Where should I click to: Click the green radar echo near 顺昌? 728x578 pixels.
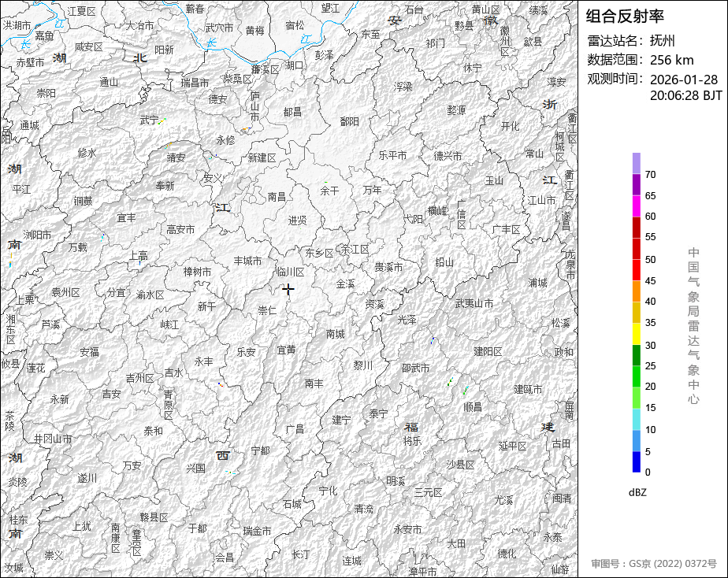pos(465,391)
